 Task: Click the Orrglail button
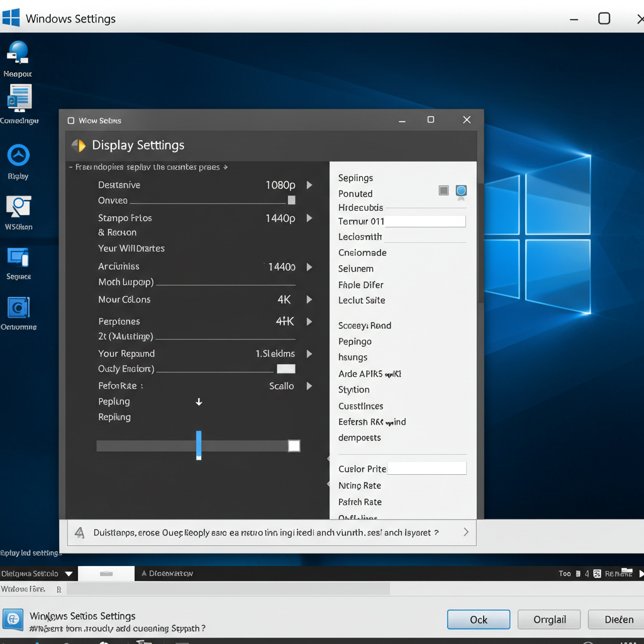[x=549, y=619]
